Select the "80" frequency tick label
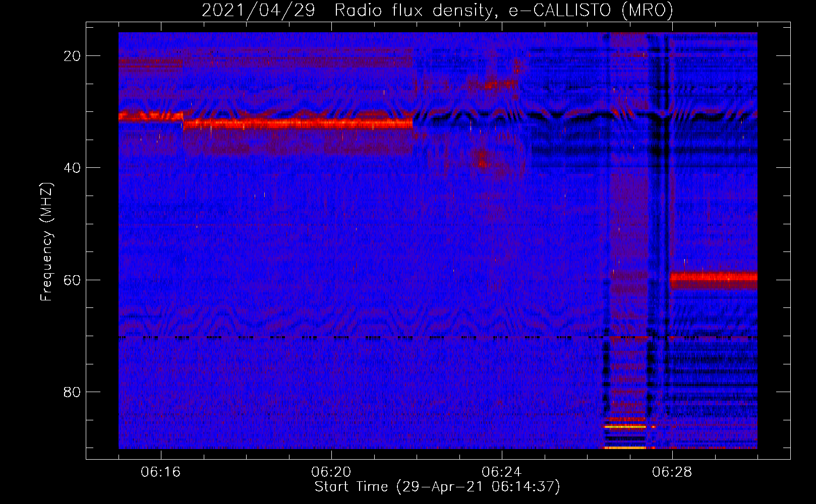The width and height of the screenshot is (816, 504). click(x=73, y=392)
